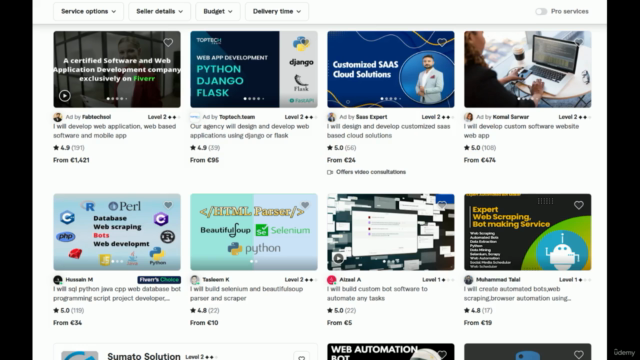Open 'build custom bot software' gig title
Screen dimensions: 640x360
[377, 293]
